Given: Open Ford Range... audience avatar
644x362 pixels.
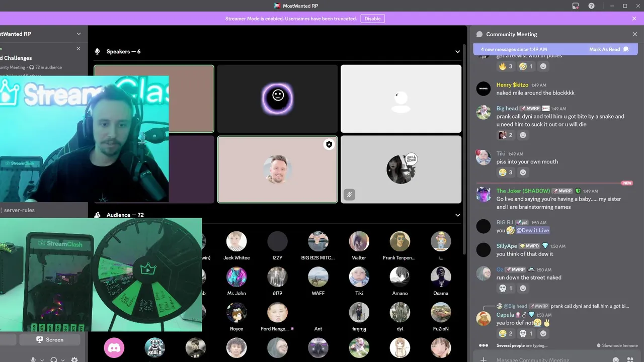Looking at the screenshot, I should (x=277, y=312).
